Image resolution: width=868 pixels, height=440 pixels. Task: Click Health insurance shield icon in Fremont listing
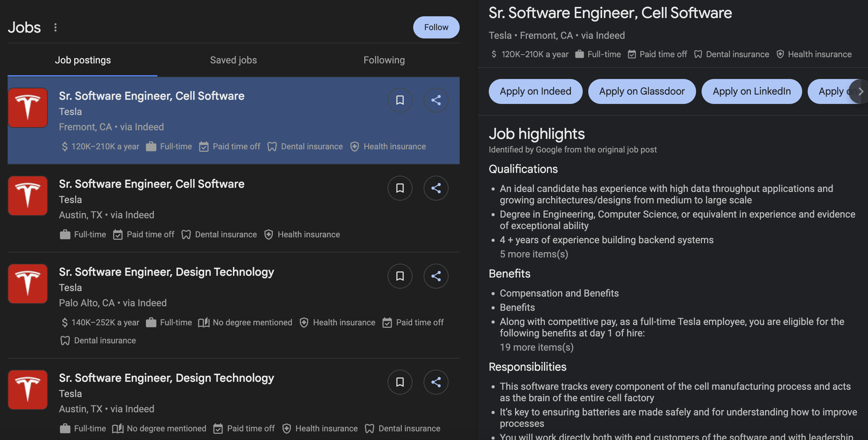pyautogui.click(x=355, y=147)
